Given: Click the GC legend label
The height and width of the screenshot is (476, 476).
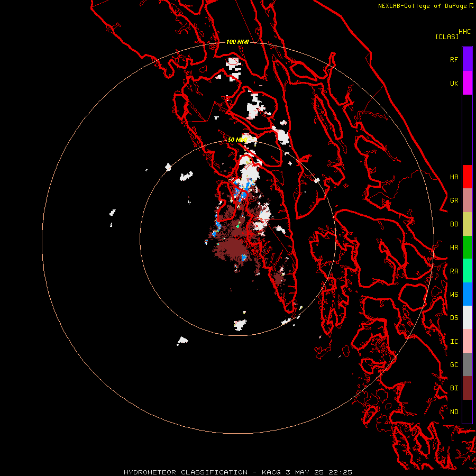Looking at the screenshot, I should [x=454, y=365].
